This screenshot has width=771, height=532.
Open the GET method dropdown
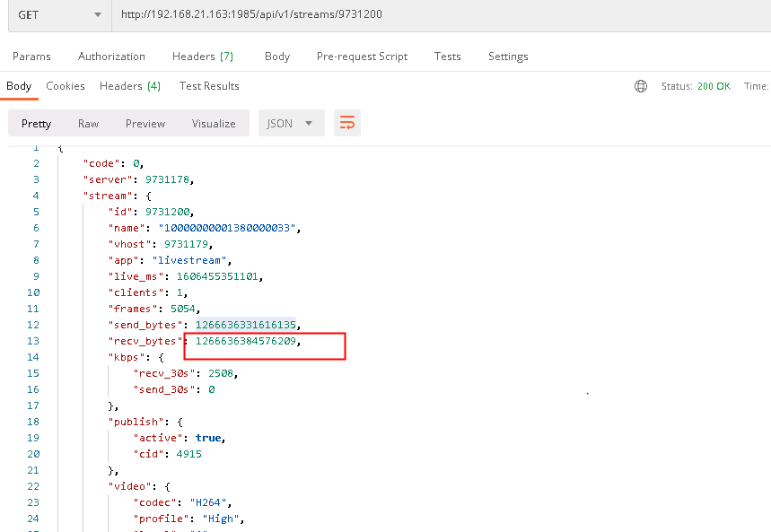58,14
